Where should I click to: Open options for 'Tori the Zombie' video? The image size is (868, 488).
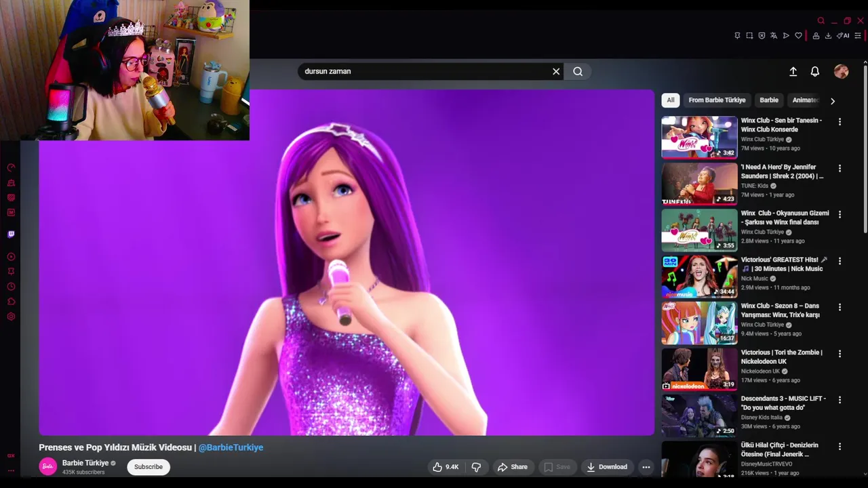[x=840, y=354]
